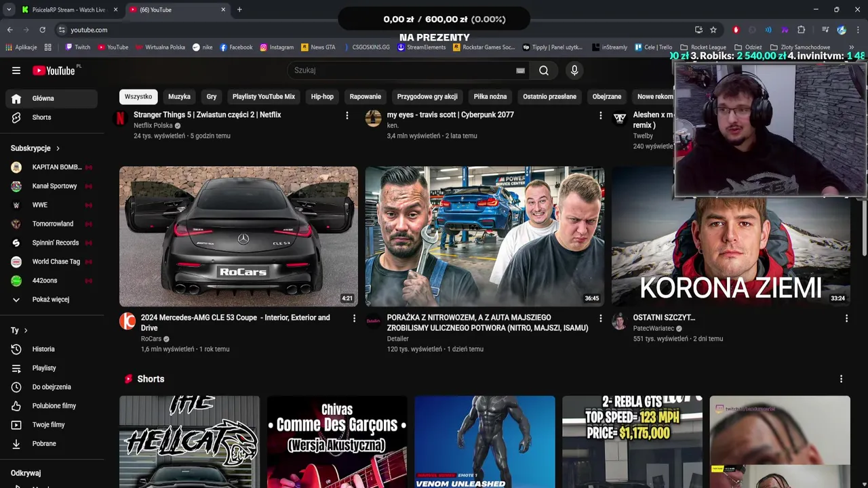Open browser extensions puzzle icon

(x=801, y=30)
